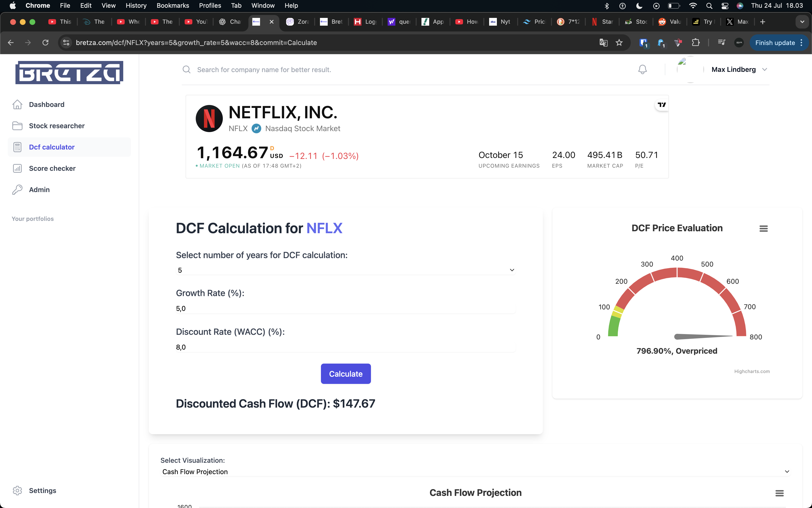Screen dimensions: 812x508
Task: Open the Profiles menu
Action: tap(210, 5)
